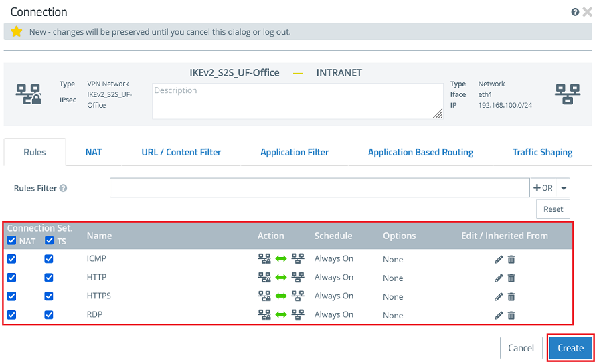Switch to the NAT tab
The width and height of the screenshot is (597, 364).
(94, 152)
